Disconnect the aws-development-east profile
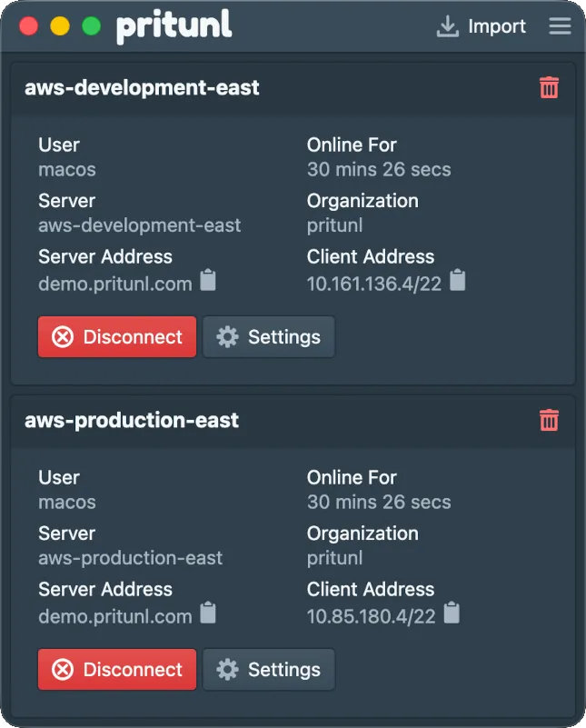Viewport: 586px width, 728px height. 116,336
